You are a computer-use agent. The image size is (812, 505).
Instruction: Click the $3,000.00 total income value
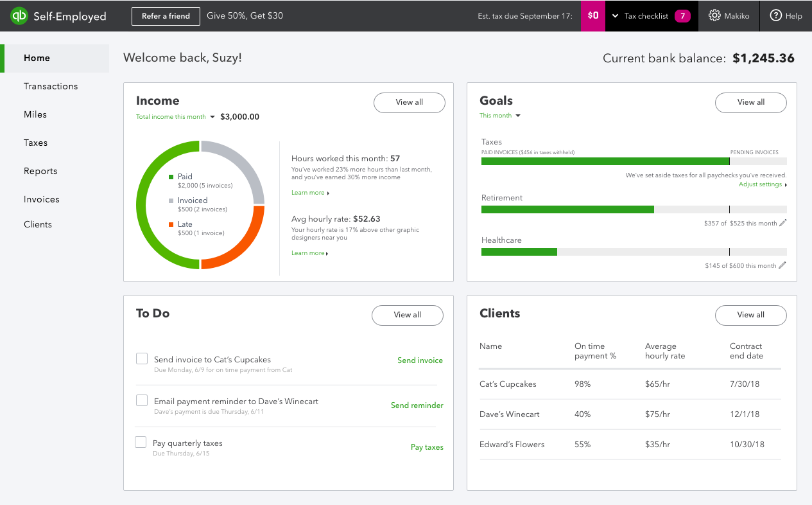239,117
